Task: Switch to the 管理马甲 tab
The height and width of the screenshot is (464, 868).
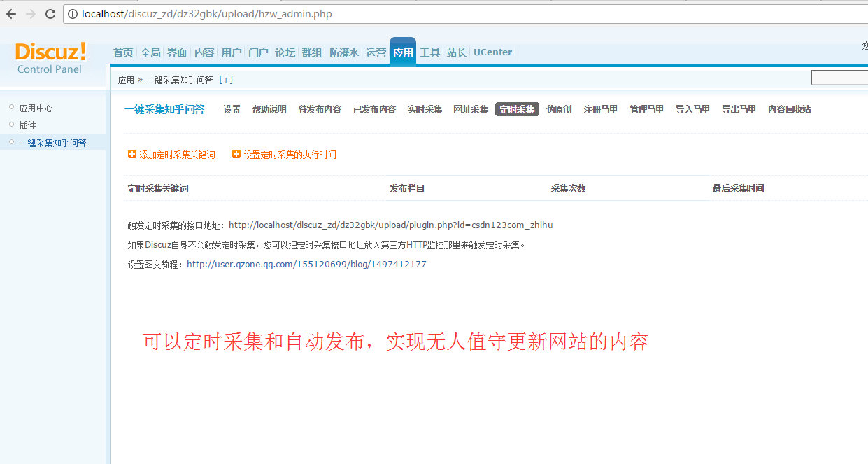Action: pyautogui.click(x=646, y=109)
